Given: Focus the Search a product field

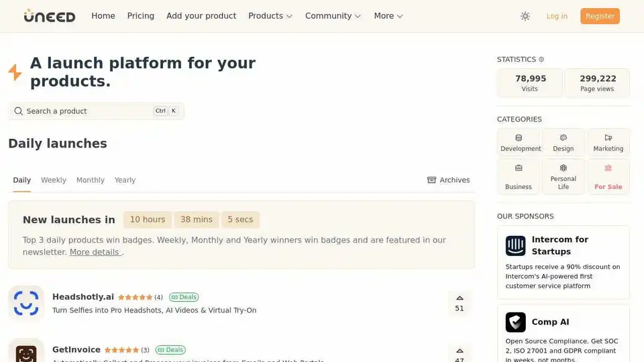Looking at the screenshot, I should 96,111.
